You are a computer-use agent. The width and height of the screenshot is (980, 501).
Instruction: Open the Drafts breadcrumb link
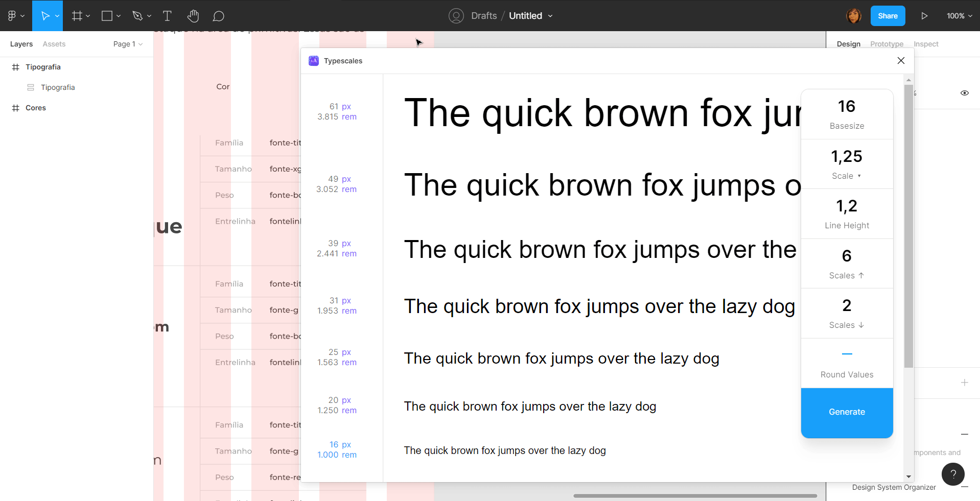(x=484, y=16)
